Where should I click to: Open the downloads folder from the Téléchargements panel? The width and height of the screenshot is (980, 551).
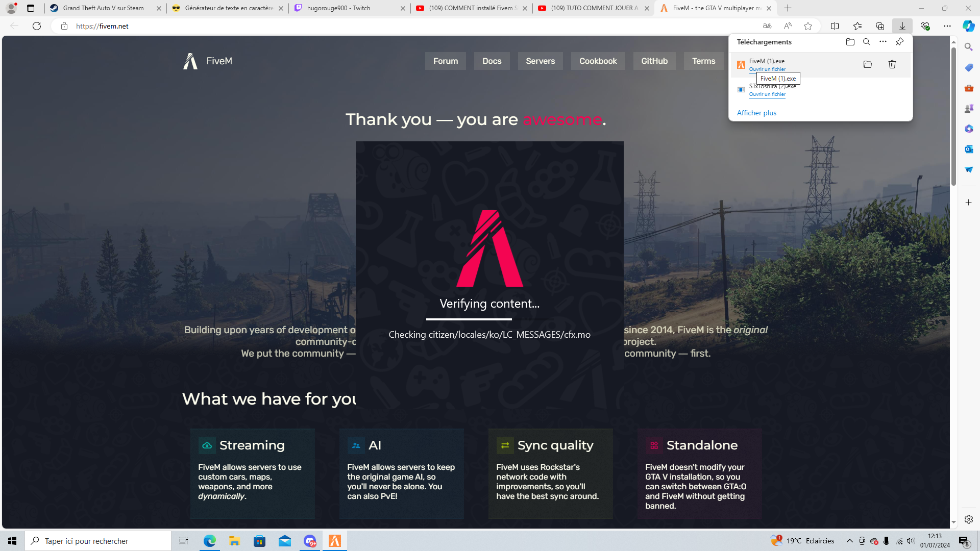850,42
